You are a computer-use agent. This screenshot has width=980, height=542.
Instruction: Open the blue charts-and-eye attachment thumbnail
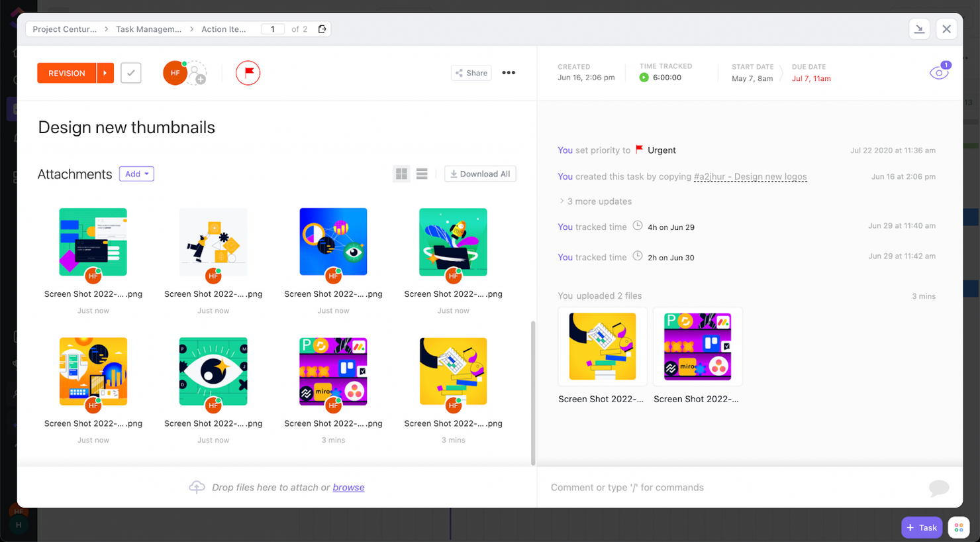click(333, 242)
